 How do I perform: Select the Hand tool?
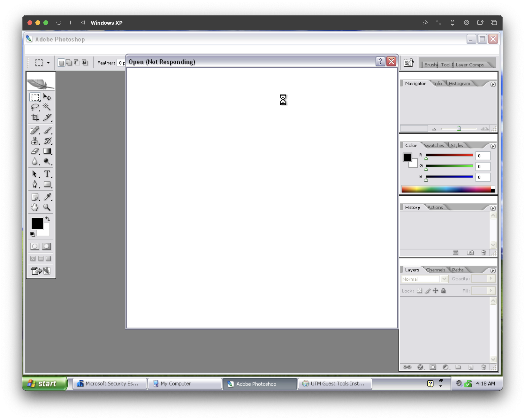pyautogui.click(x=35, y=207)
